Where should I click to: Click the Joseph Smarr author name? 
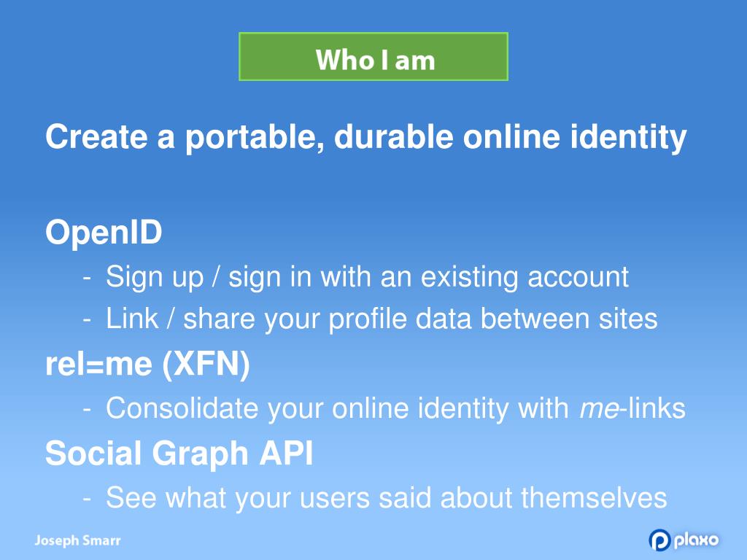77,540
